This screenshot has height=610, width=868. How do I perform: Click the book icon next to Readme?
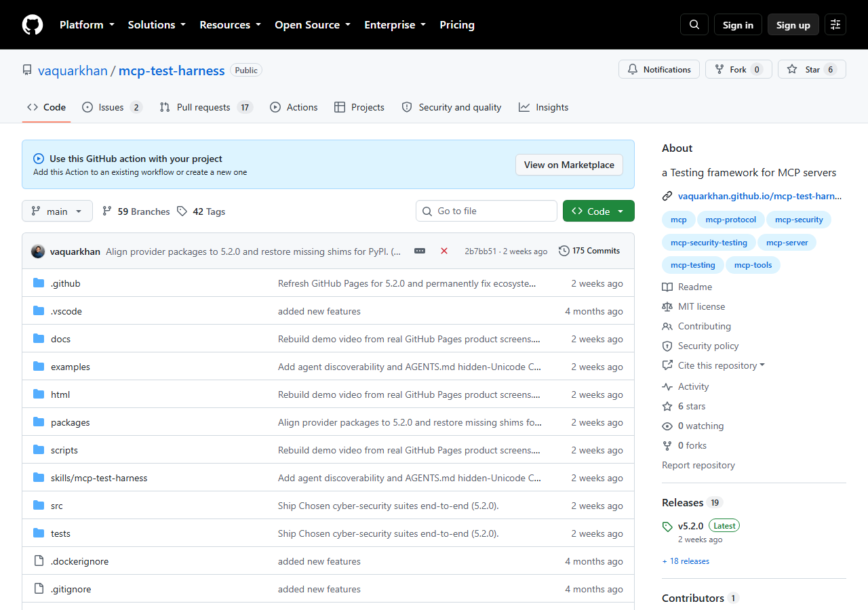[x=667, y=287]
